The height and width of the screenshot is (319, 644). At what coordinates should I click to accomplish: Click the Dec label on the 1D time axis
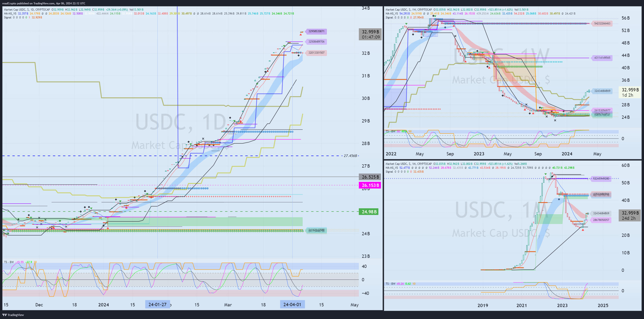[x=39, y=305]
